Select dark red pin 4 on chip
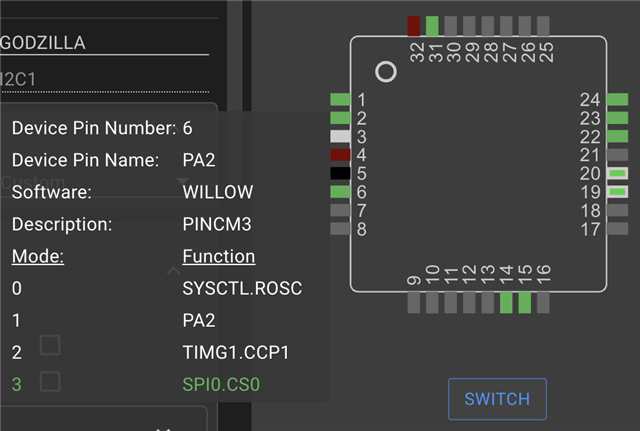The height and width of the screenshot is (431, 640). point(340,155)
